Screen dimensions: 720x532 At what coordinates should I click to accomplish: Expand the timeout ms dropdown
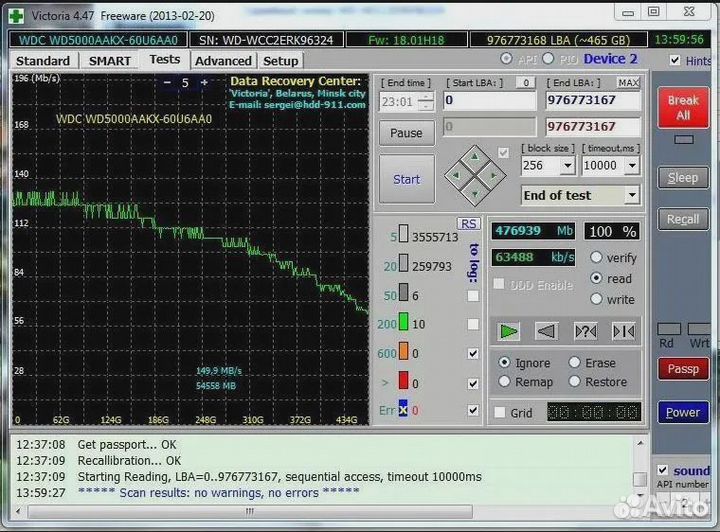tap(632, 166)
